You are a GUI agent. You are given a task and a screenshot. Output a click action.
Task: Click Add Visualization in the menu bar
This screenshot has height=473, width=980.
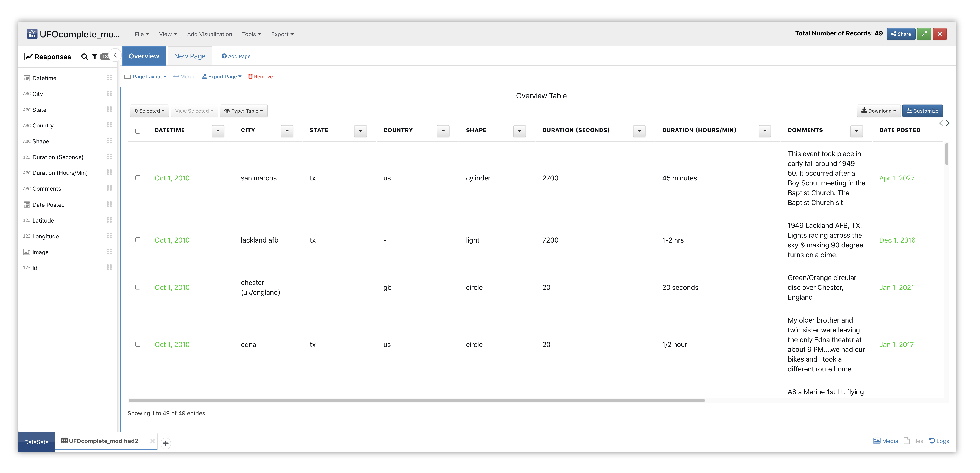pos(210,34)
